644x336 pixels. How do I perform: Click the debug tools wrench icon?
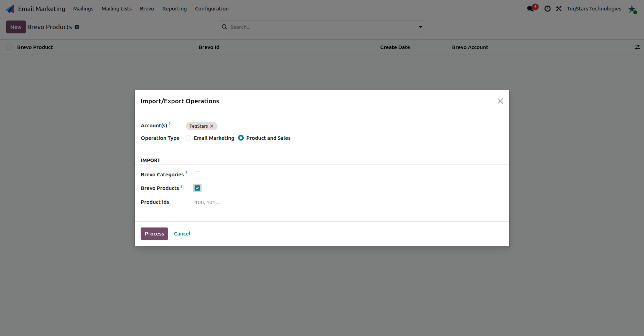pos(559,9)
